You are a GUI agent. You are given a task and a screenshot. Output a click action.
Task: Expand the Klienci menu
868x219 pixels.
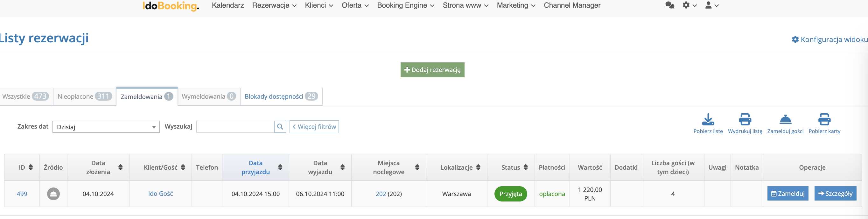pyautogui.click(x=319, y=5)
